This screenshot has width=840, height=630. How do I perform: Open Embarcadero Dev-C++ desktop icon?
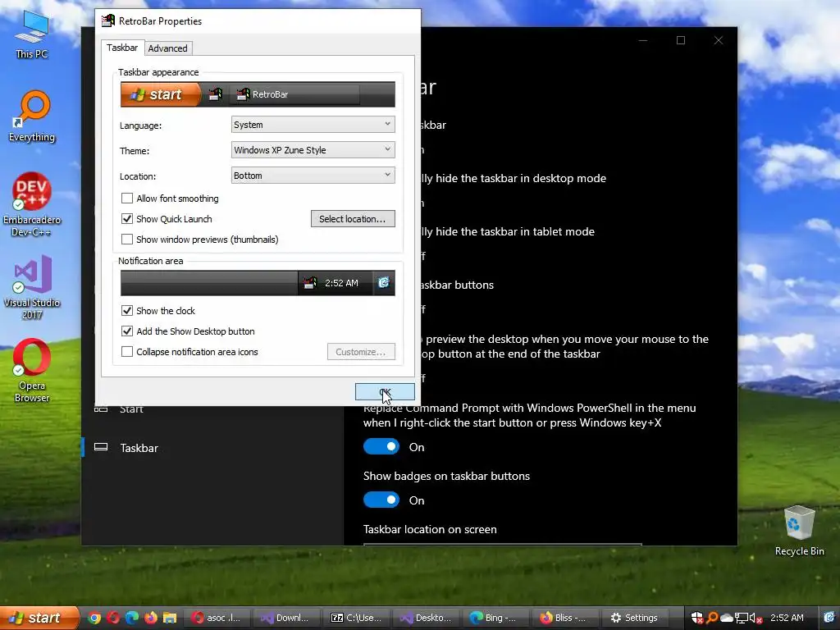32,204
